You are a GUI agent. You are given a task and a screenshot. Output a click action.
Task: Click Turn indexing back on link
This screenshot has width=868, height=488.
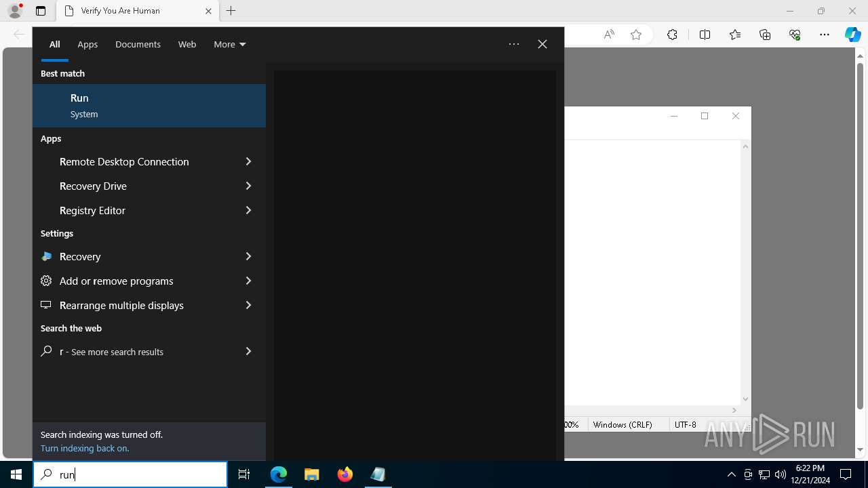pos(85,448)
